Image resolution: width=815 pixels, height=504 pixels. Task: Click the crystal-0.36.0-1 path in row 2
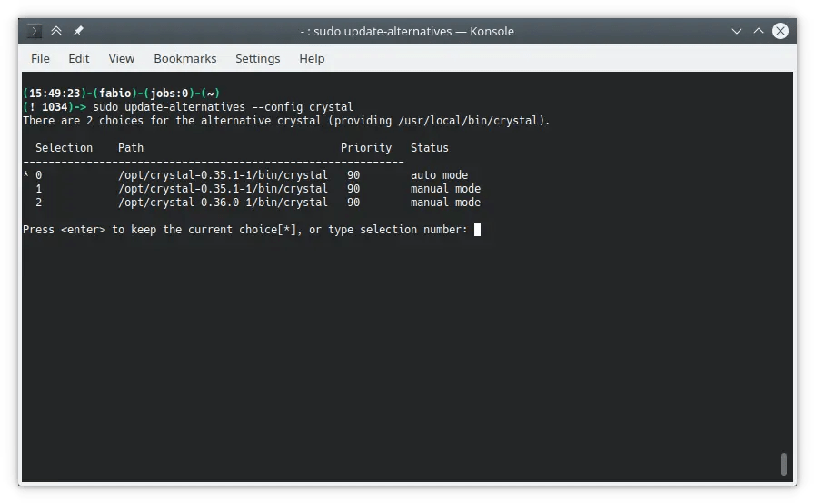[x=223, y=203]
